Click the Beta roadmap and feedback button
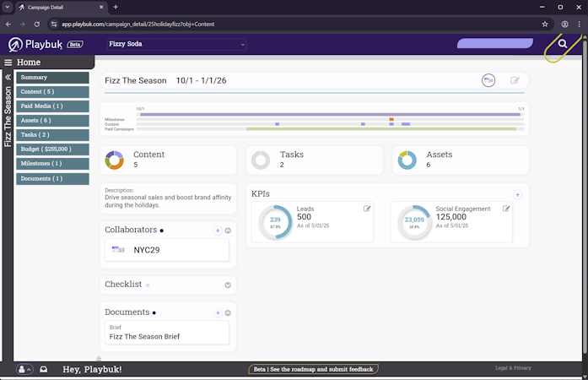The width and height of the screenshot is (588, 380). (x=314, y=369)
